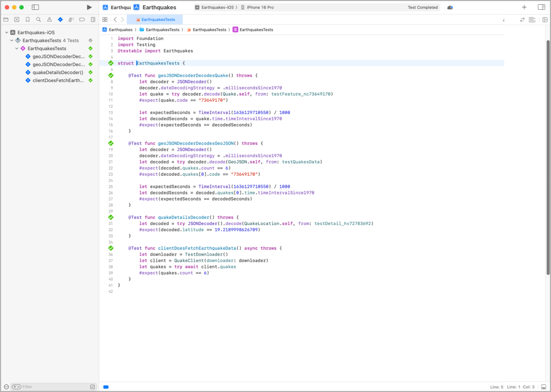Click the green checkmark next to quakeDetailsDecoder() in navigator

pos(90,73)
